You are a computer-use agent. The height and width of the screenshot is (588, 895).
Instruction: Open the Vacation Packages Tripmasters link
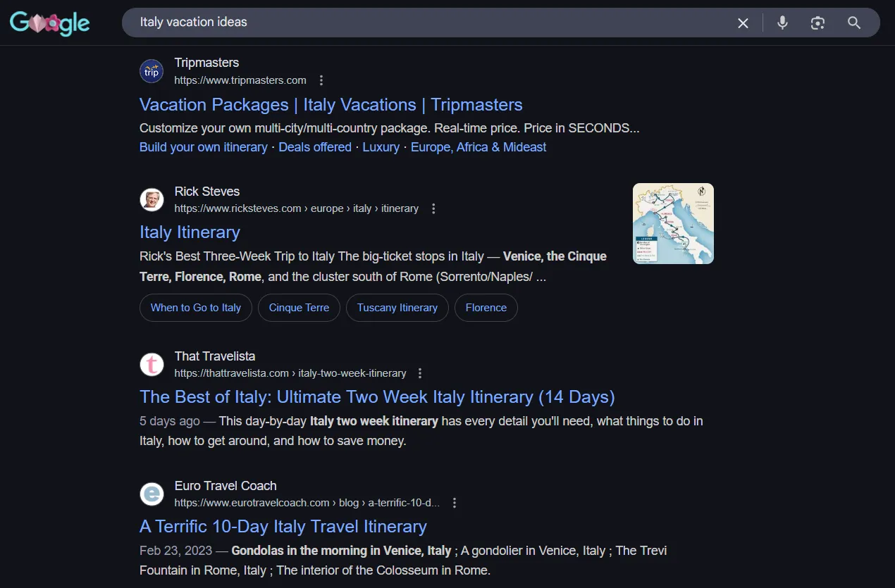click(331, 104)
